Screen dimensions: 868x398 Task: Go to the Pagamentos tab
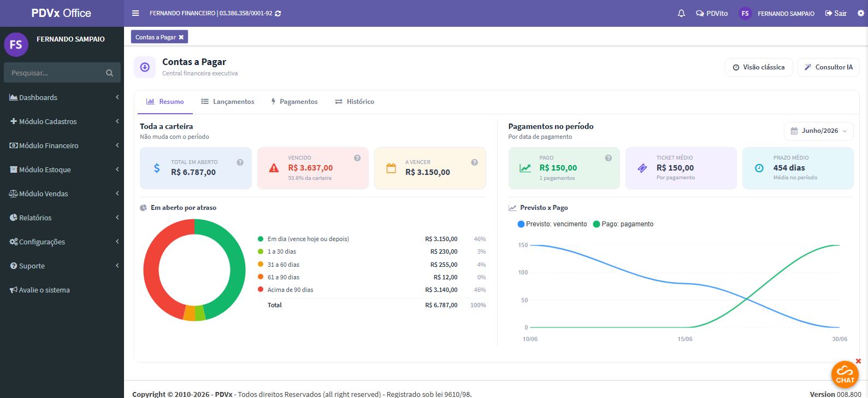[294, 102]
